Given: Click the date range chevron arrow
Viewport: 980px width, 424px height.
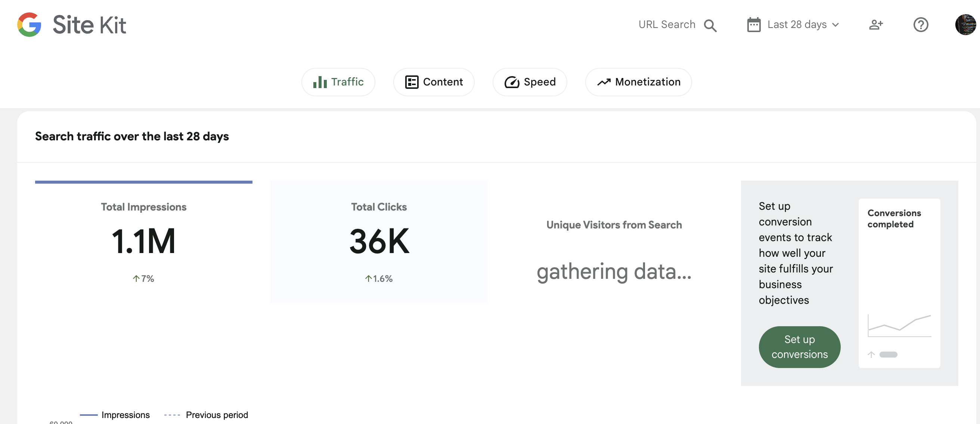Looking at the screenshot, I should point(836,25).
